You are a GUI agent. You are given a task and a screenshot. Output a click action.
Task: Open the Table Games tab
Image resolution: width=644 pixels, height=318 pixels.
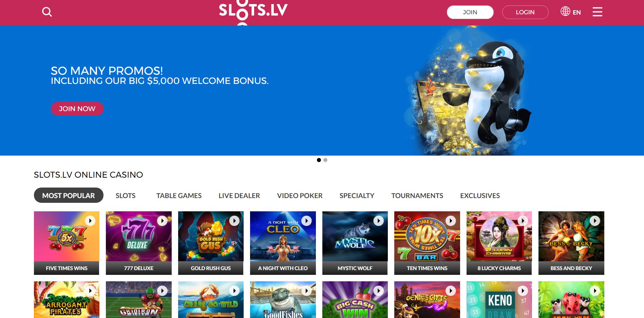point(179,196)
